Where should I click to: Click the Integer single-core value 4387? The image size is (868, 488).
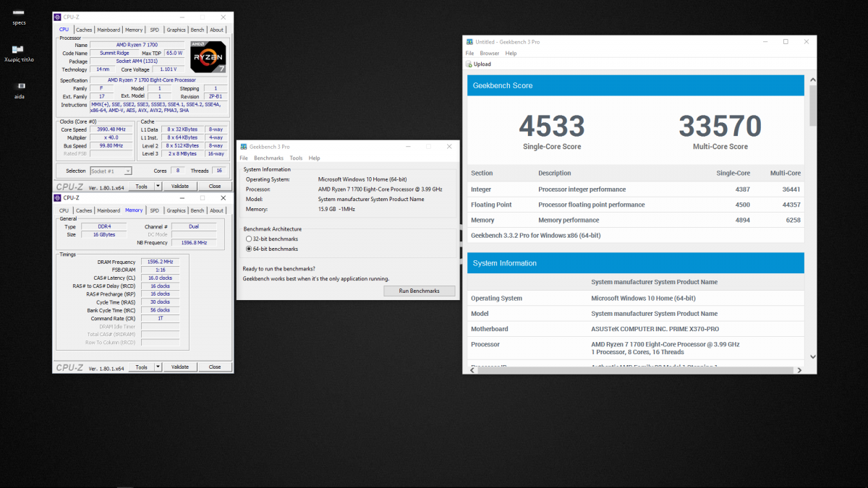742,189
